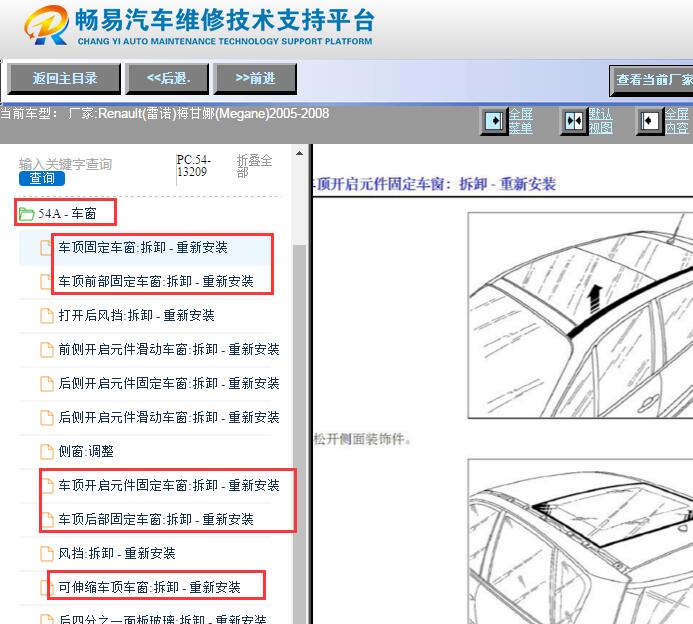Collapse the 54A - 车窗 folder
Screen dimensions: 693x624
pyautogui.click(x=67, y=213)
